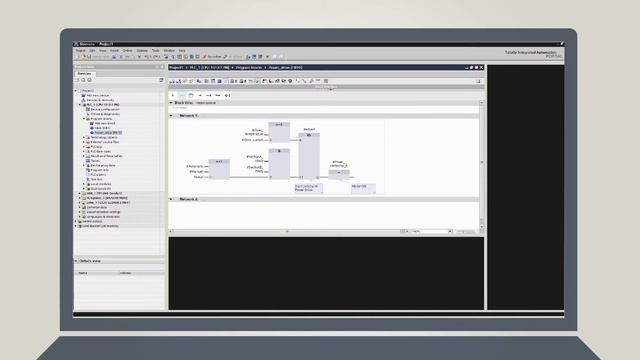640x360 pixels.
Task: Open the Options menu
Action: pyautogui.click(x=142, y=51)
